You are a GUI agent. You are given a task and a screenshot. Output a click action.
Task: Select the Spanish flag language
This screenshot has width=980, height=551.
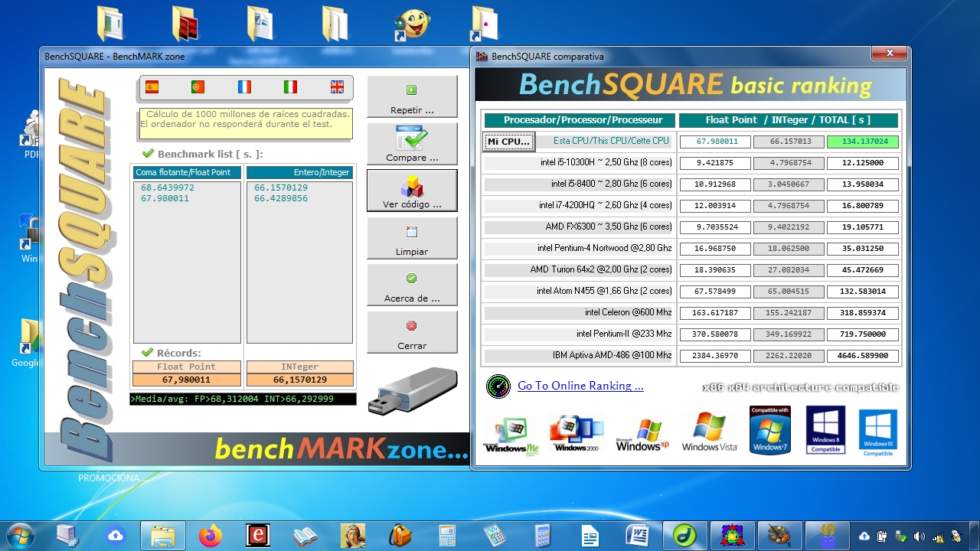[152, 87]
